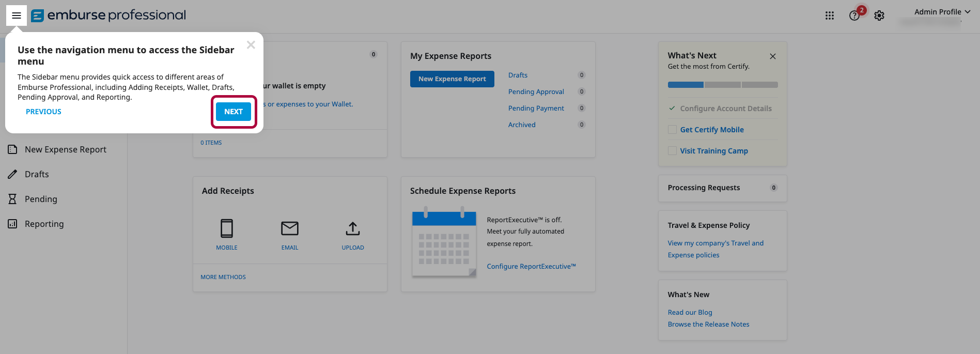The width and height of the screenshot is (980, 354).
Task: Tick the Get Certify Mobile checkbox
Action: point(672,130)
